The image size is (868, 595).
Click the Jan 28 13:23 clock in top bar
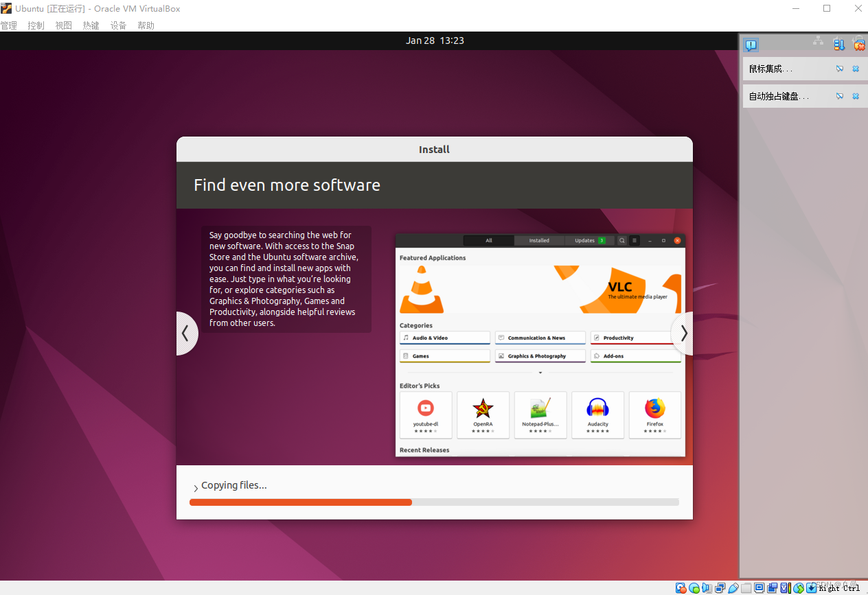tap(435, 40)
